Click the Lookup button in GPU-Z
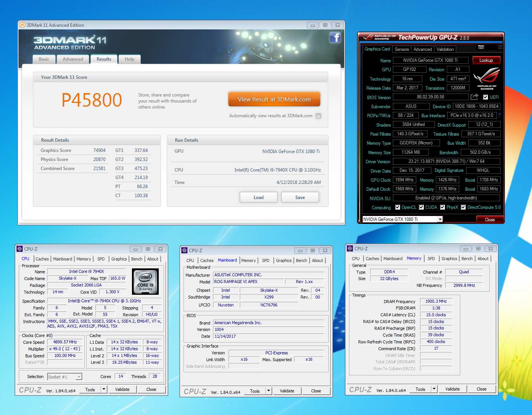The height and width of the screenshot is (415, 532). 486,60
